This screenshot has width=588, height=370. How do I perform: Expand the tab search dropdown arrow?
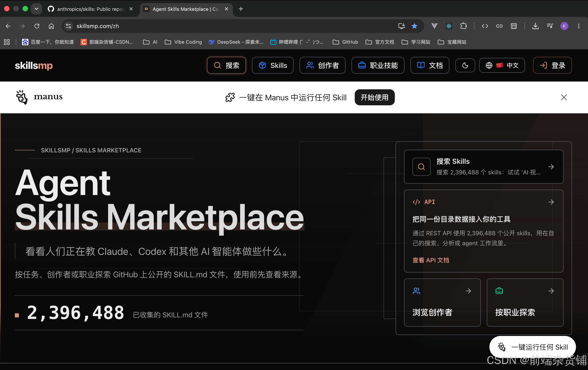coord(36,9)
